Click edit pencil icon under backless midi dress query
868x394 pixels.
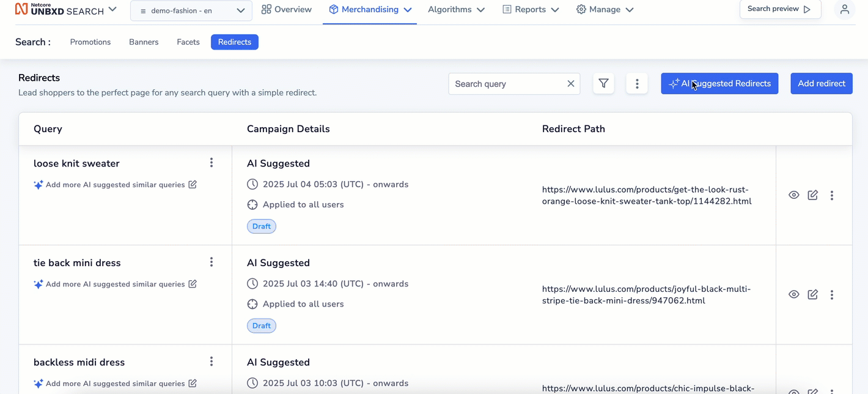click(x=193, y=384)
